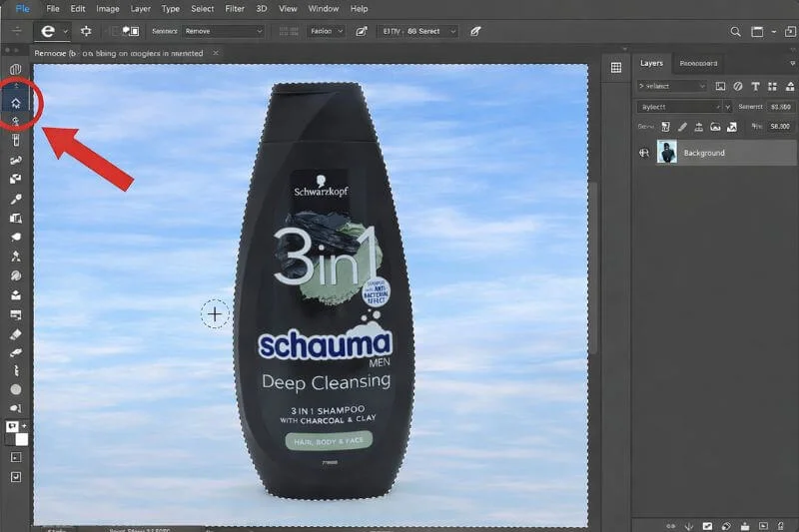Image resolution: width=799 pixels, height=532 pixels.
Task: Click the grid icon beside the Layers panel
Action: coord(616,67)
